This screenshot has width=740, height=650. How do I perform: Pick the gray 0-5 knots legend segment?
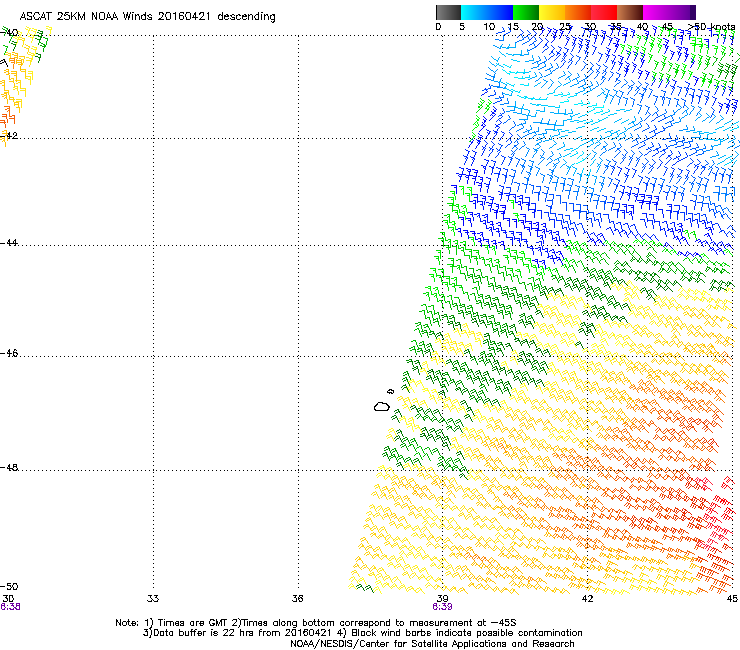click(x=448, y=12)
